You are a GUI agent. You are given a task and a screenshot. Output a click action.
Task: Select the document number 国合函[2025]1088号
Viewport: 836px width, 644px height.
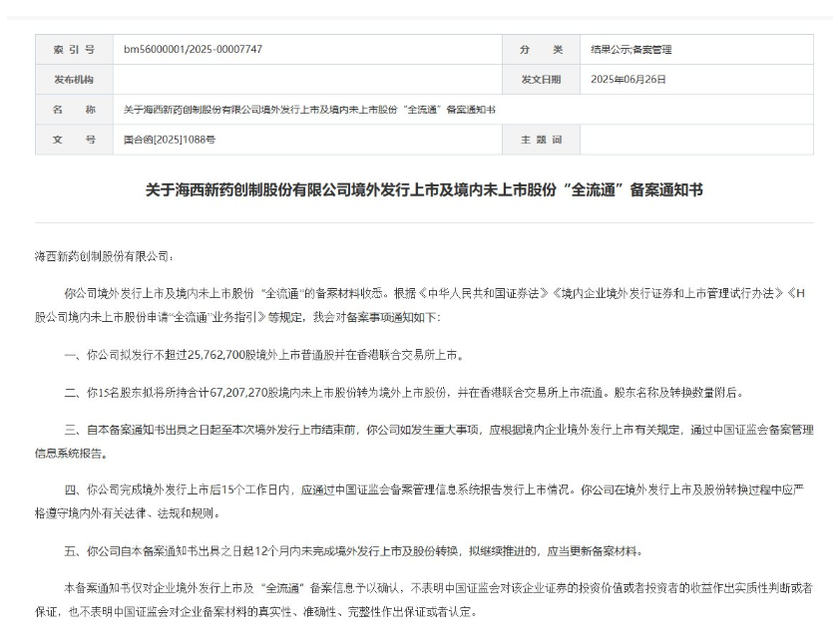tap(170, 140)
